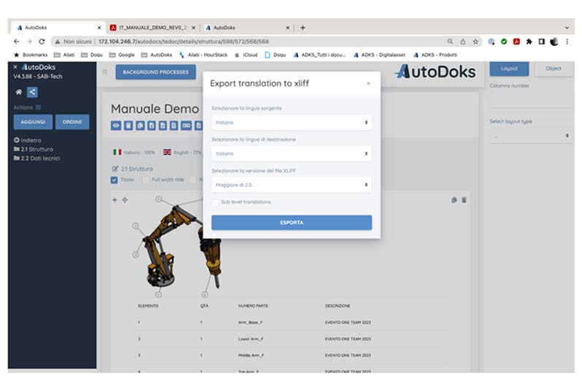The height and width of the screenshot is (392, 582).
Task: Click the English flag language
Action: tap(167, 152)
